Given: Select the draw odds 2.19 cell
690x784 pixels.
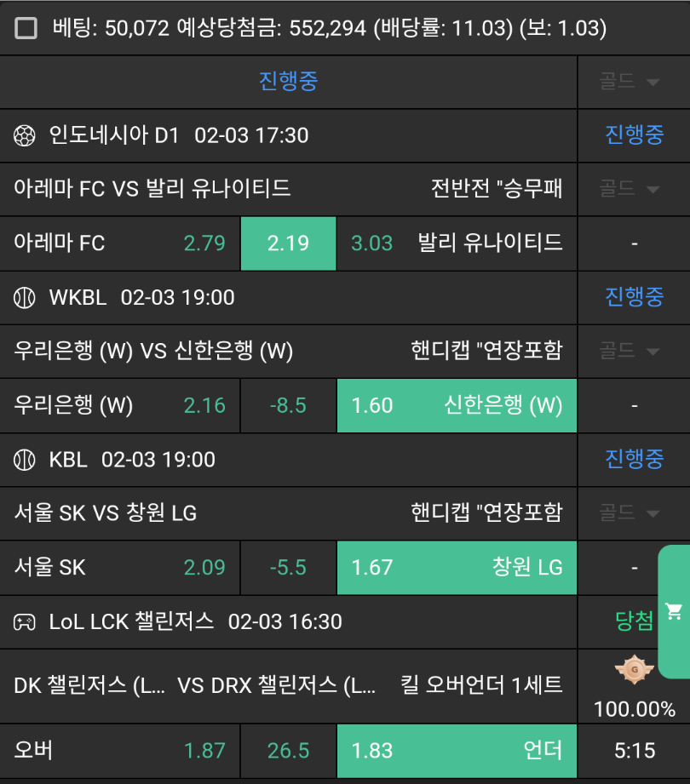Looking at the screenshot, I should point(288,243).
